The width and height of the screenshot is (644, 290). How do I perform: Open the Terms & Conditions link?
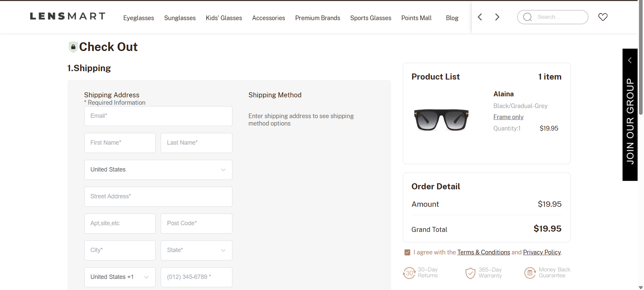483,252
